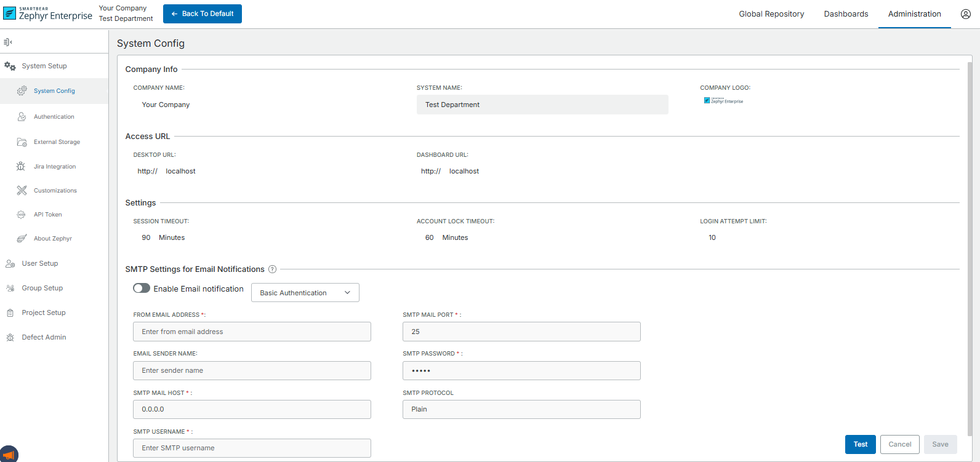This screenshot has width=980, height=462.
Task: Click the vertical scrollbar
Action: (x=970, y=246)
